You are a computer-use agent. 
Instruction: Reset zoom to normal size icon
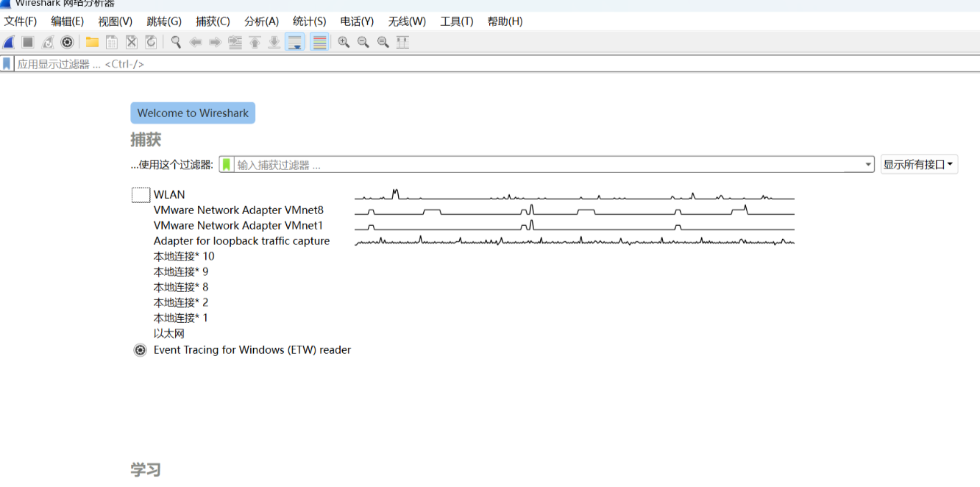click(x=383, y=42)
